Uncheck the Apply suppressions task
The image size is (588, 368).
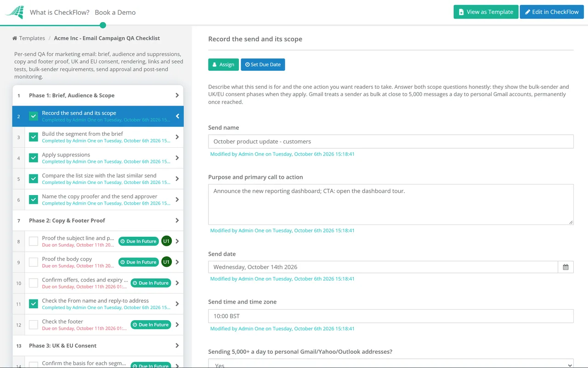(x=34, y=158)
